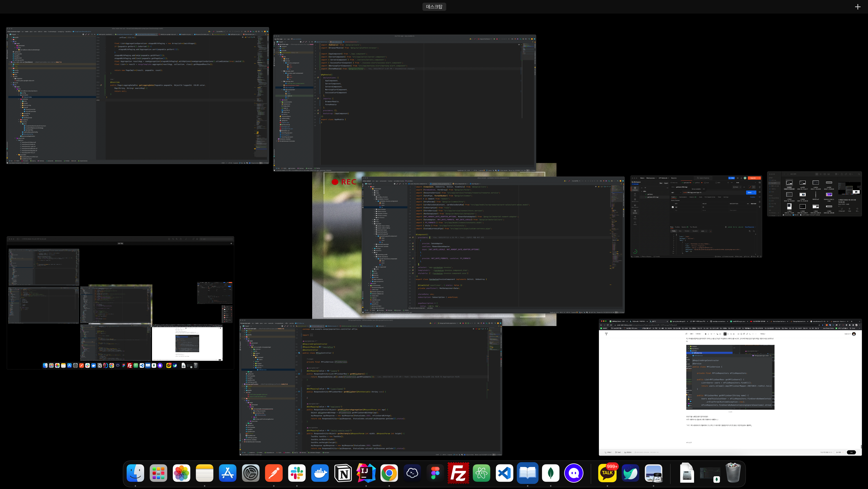Open KakaoTalk with 999+ badge
868x489 pixels.
coord(607,473)
